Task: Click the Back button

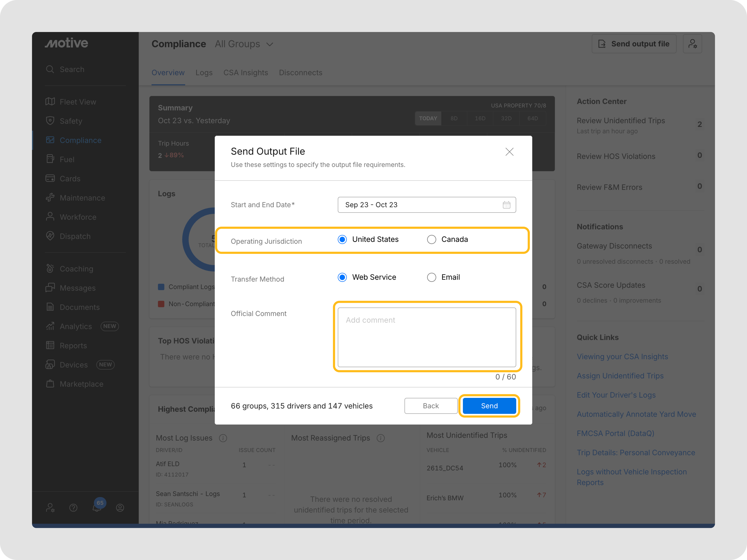Action: (x=431, y=406)
